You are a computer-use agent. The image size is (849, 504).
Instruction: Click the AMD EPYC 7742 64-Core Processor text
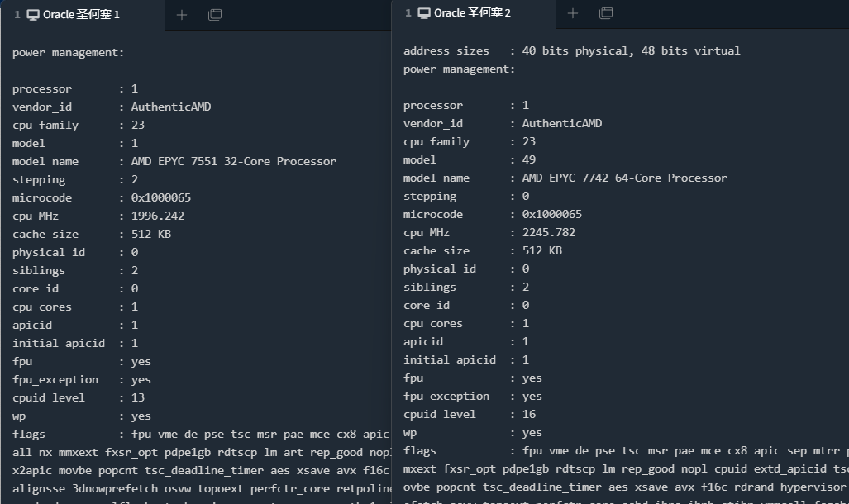tap(624, 178)
